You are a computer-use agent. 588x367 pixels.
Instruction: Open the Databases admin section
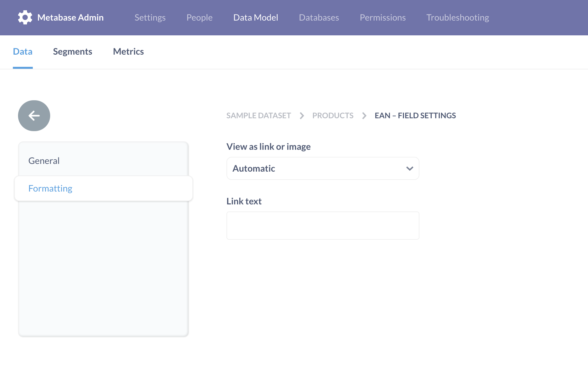(319, 18)
